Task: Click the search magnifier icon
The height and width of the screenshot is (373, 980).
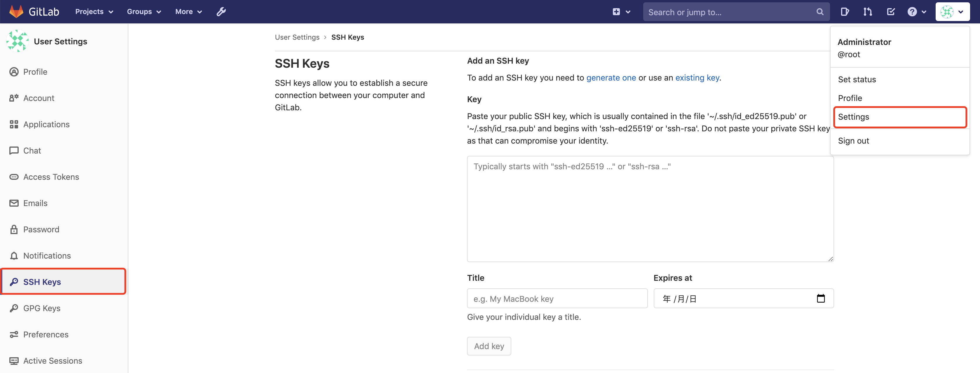Action: pyautogui.click(x=820, y=12)
